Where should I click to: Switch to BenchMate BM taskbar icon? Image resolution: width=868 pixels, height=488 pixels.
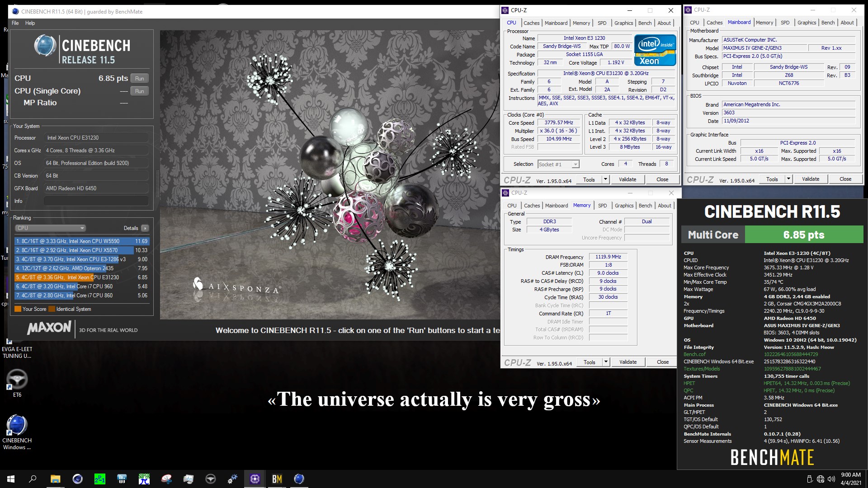277,479
